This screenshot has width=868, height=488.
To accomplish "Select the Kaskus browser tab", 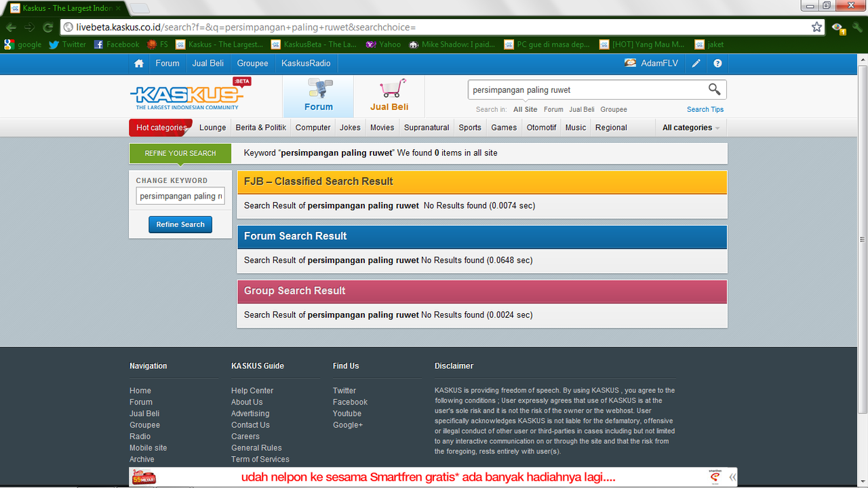I will tap(66, 8).
